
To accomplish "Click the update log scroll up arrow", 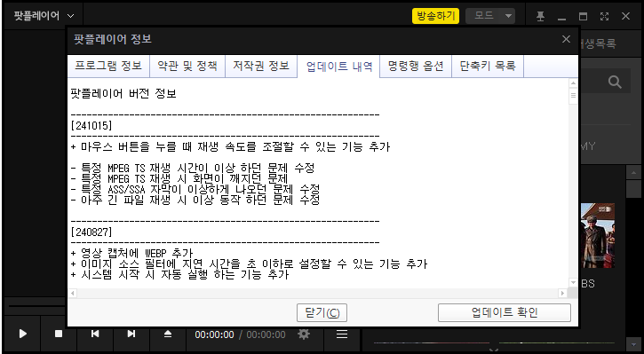I will click(573, 83).
